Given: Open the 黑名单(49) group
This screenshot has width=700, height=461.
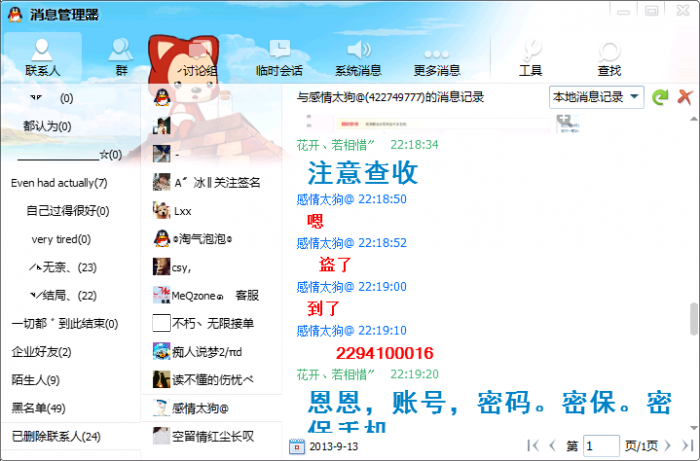Looking at the screenshot, I should [x=38, y=408].
